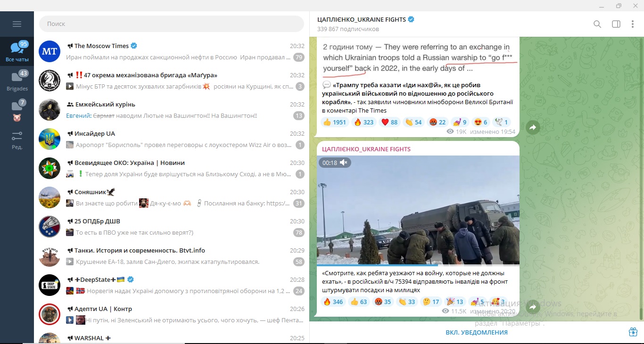Open the three-dot channel options menu
This screenshot has height=344, width=644.
633,24
